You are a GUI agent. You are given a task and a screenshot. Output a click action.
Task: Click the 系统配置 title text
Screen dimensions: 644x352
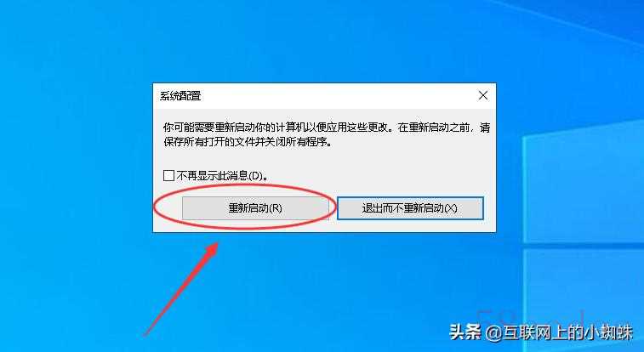180,96
